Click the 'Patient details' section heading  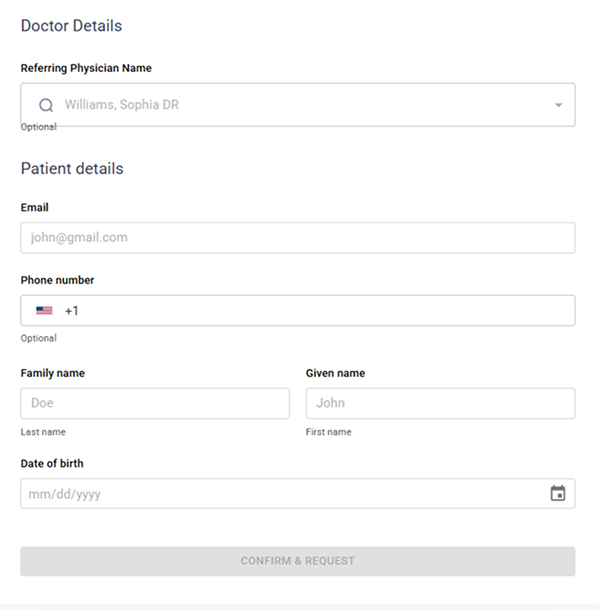pos(72,169)
